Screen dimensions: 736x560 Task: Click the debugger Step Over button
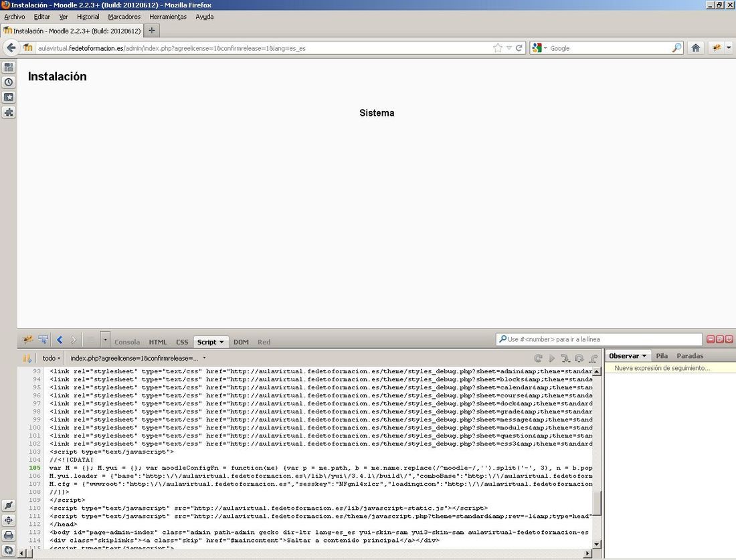click(579, 358)
